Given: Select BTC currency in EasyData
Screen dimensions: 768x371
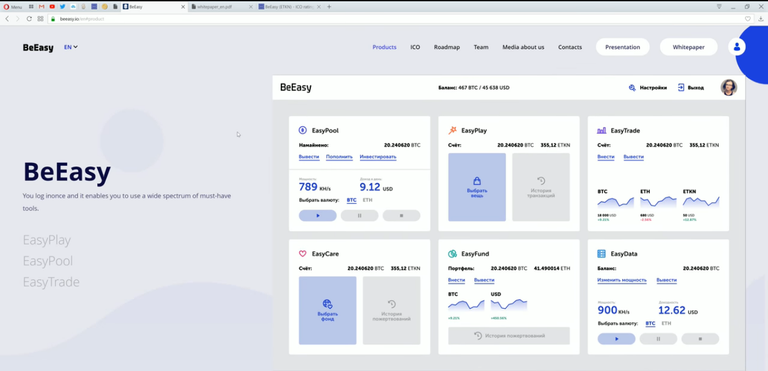Looking at the screenshot, I should [650, 323].
